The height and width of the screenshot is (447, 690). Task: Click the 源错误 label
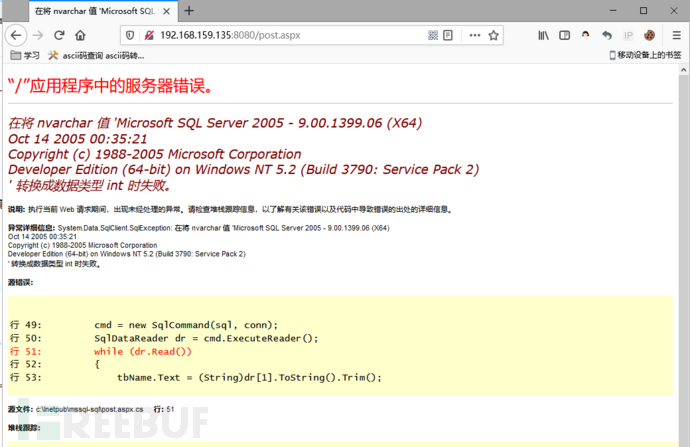[x=20, y=282]
